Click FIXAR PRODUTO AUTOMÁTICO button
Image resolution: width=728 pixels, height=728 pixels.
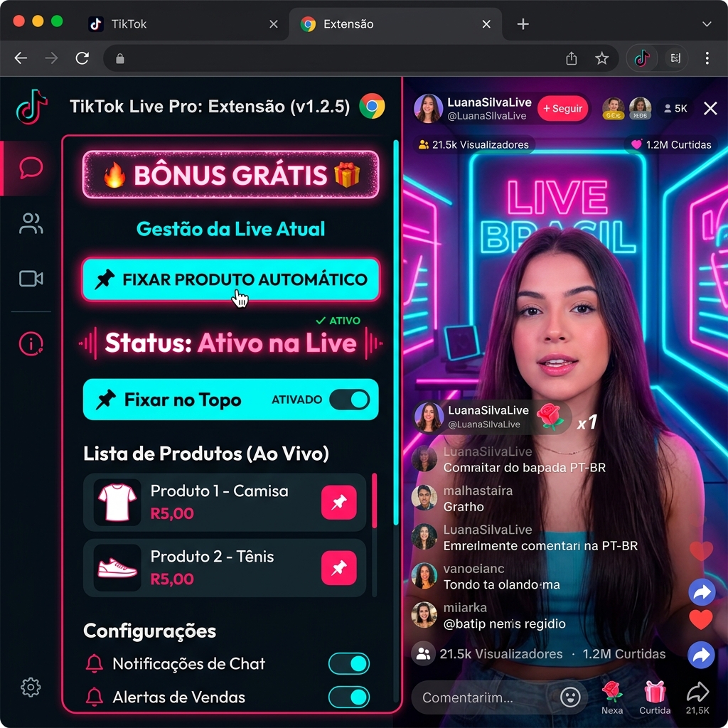tap(231, 279)
